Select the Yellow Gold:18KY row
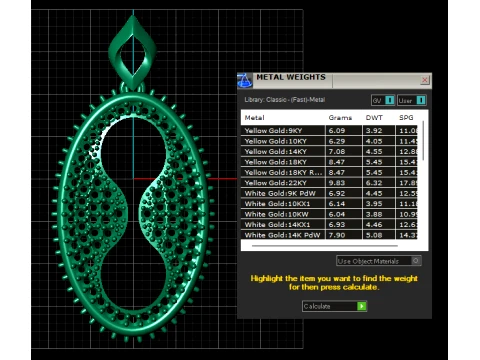 [x=329, y=162]
